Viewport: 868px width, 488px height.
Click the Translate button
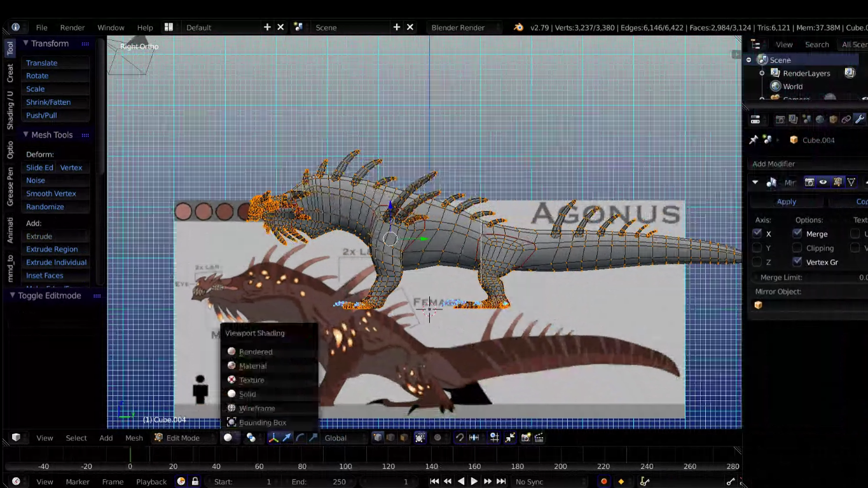click(x=55, y=63)
